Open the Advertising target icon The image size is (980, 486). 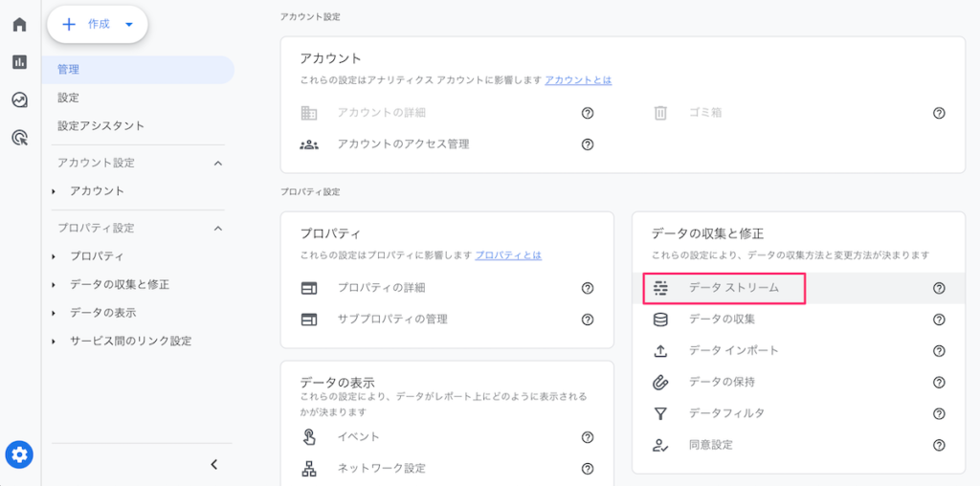coord(19,138)
